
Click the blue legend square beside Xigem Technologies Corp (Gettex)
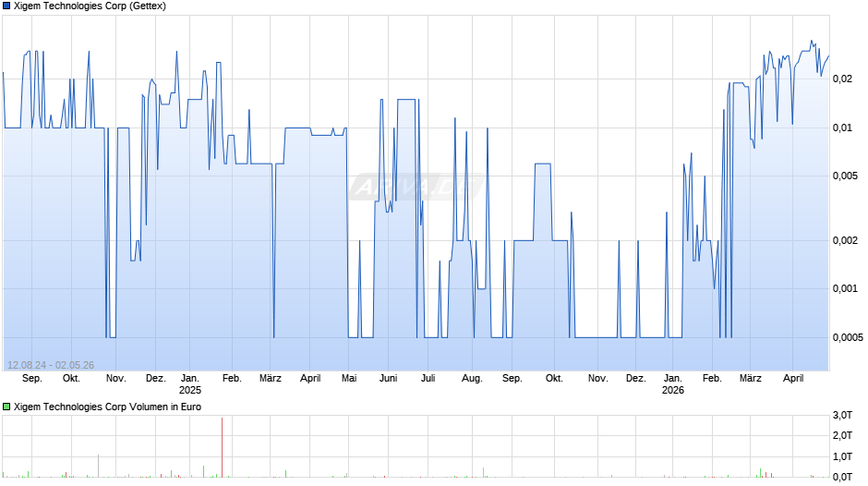point(6,6)
